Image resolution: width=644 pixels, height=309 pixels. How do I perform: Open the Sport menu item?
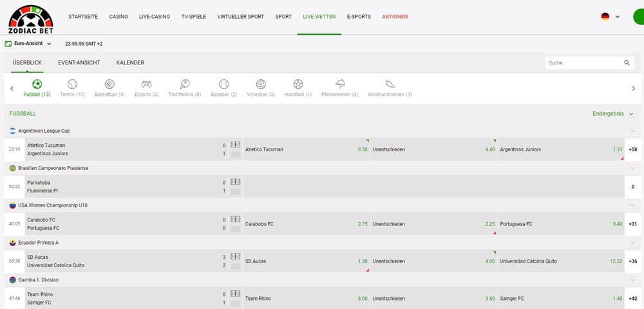283,17
